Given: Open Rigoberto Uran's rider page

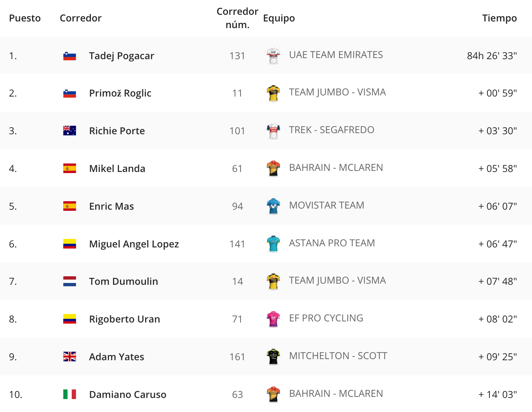Looking at the screenshot, I should 125,319.
